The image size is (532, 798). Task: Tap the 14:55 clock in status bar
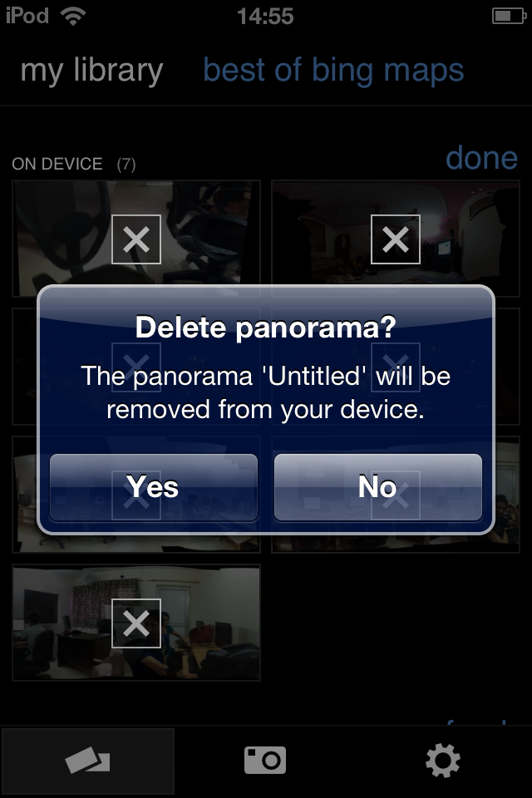tap(265, 17)
